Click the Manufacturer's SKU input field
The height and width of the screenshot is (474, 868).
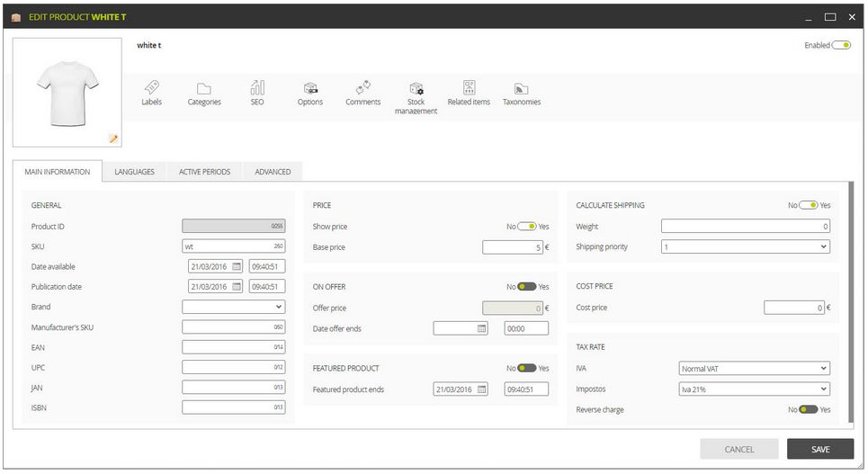(234, 327)
